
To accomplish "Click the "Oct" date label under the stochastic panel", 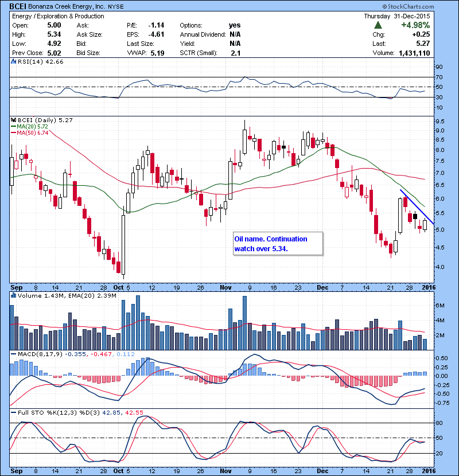I will click(118, 471).
